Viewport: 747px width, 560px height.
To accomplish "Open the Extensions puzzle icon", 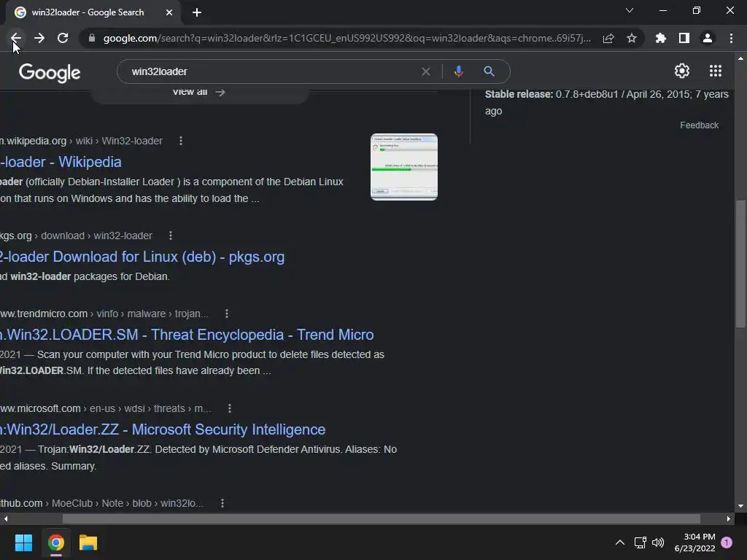I will (661, 38).
